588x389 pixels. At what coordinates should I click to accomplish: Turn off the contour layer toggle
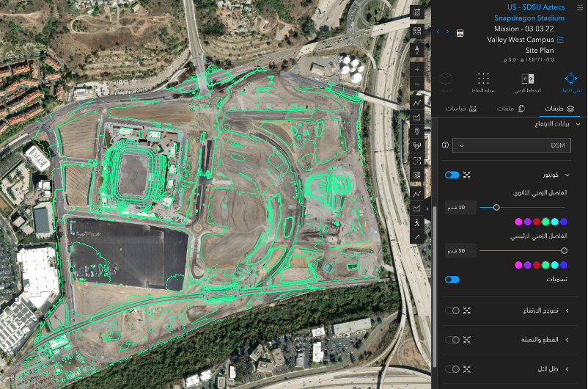452,175
